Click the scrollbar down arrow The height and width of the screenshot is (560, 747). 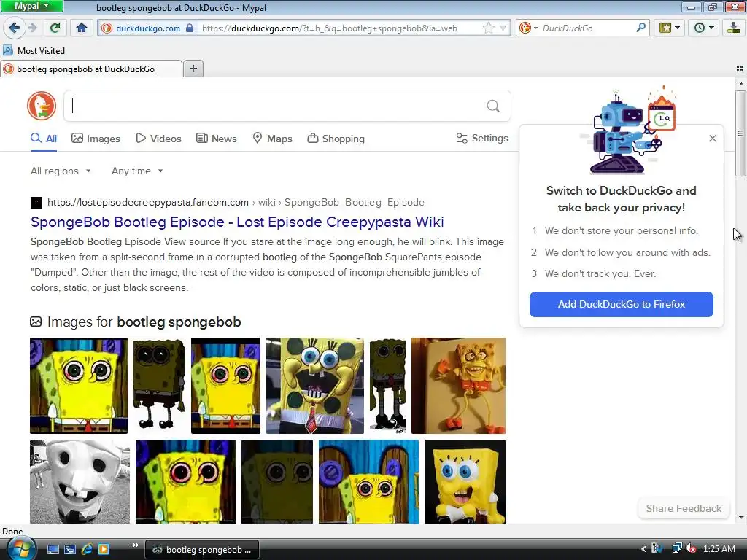point(740,518)
